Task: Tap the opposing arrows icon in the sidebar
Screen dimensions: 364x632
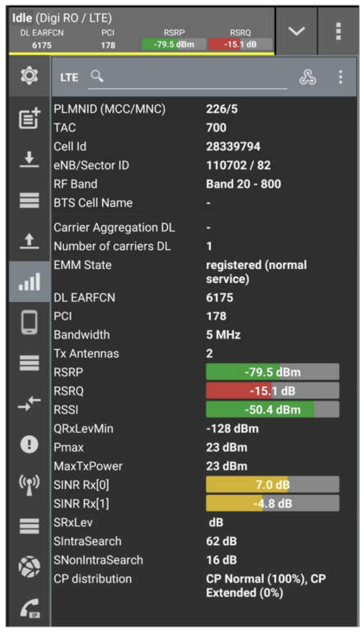Action: click(x=29, y=403)
